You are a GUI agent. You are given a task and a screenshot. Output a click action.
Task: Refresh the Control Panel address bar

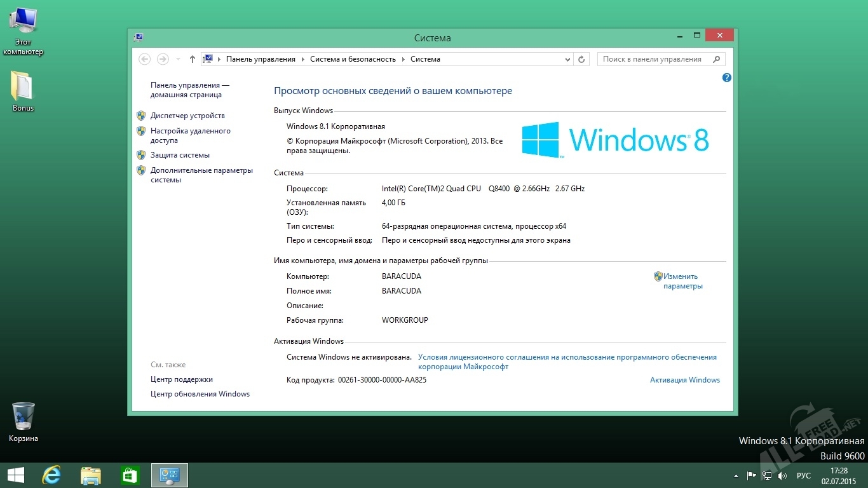(x=581, y=59)
